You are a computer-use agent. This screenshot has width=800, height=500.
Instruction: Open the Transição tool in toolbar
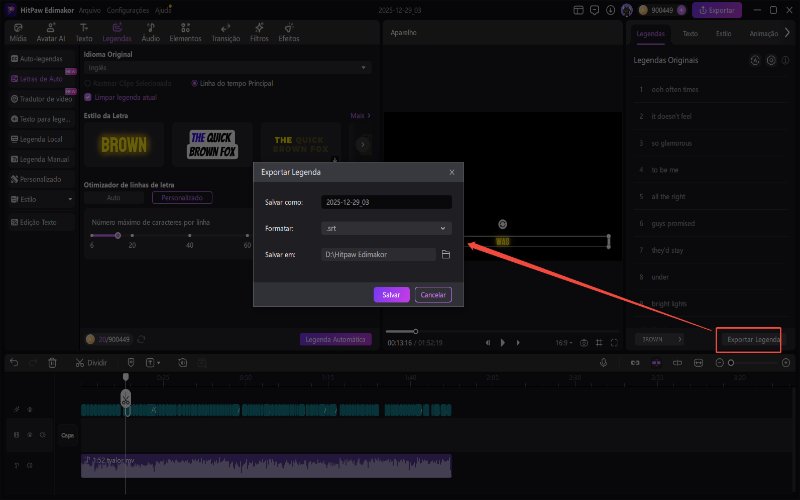[225, 30]
